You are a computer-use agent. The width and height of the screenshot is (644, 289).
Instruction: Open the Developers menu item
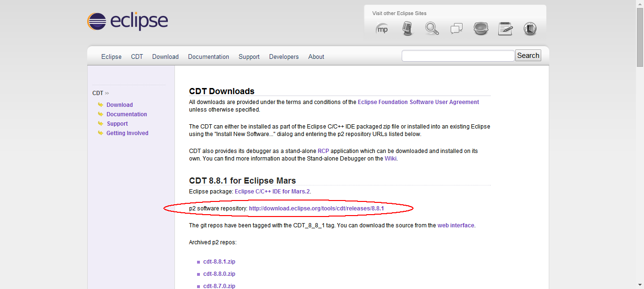(284, 56)
